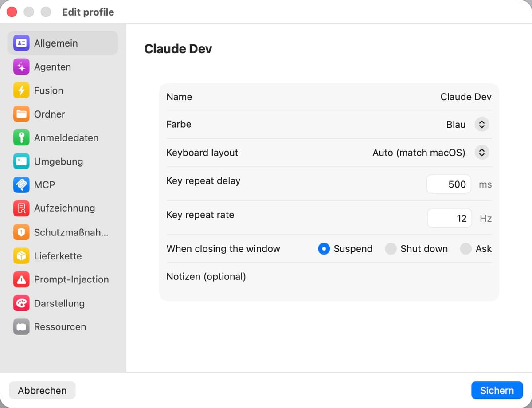Click the Darstellung sidebar label

59,303
